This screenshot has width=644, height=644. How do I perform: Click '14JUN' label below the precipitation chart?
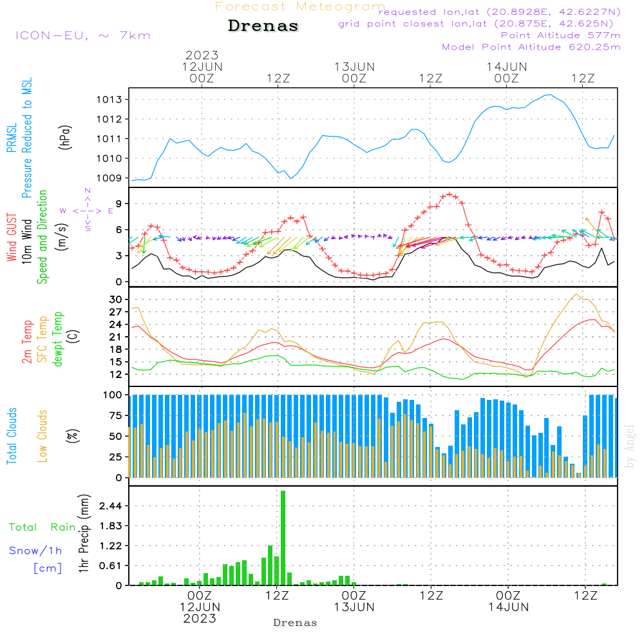pyautogui.click(x=509, y=607)
